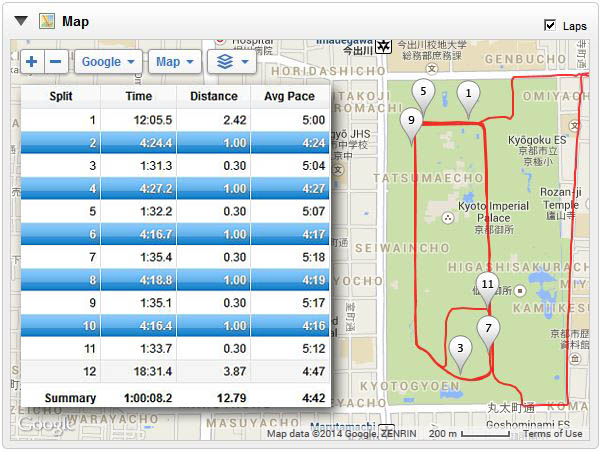This screenshot has height=452, width=601.
Task: Click the summary average pace 4:42
Action: point(314,398)
